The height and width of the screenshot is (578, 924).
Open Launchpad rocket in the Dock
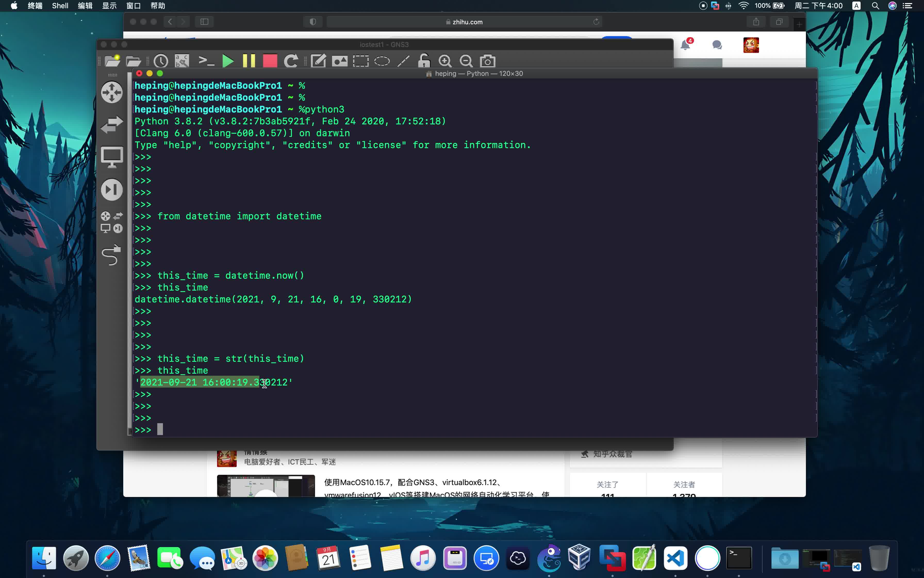pos(76,558)
